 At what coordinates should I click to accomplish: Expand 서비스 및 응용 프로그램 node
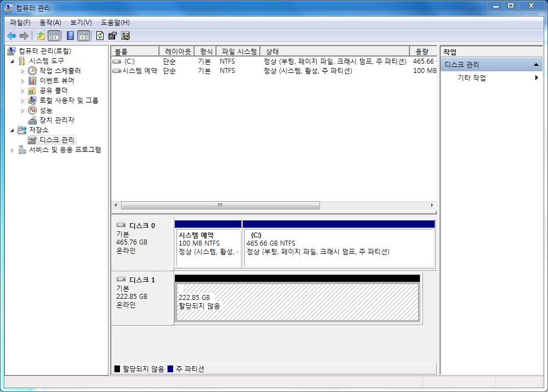(x=13, y=150)
